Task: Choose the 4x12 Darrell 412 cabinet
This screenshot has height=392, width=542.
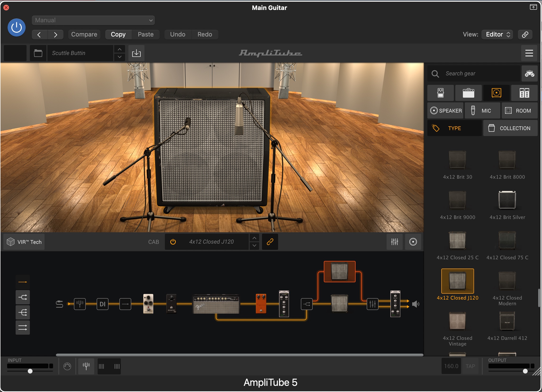Action: 507,326
